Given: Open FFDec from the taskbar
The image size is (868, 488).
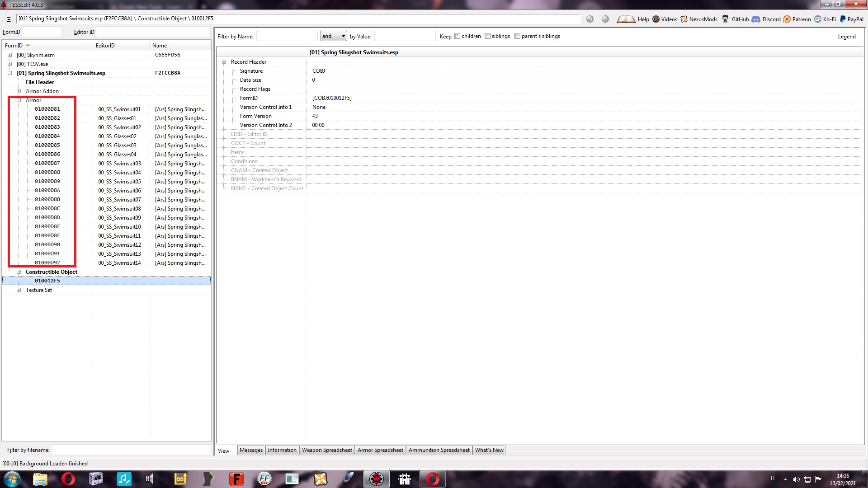Looking at the screenshot, I should tap(264, 479).
